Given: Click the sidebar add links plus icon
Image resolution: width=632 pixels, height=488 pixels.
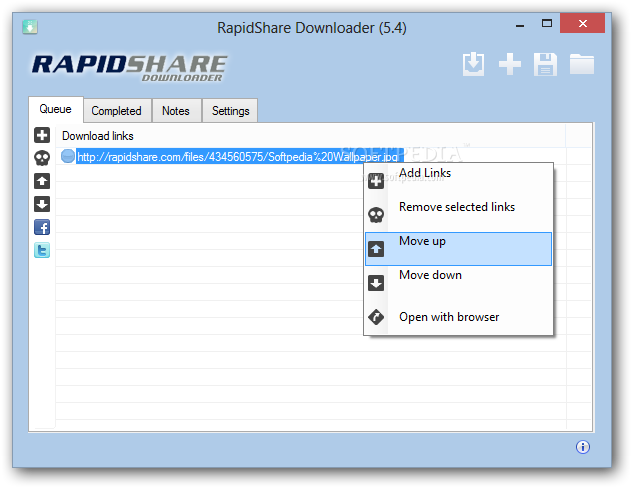Looking at the screenshot, I should (42, 135).
